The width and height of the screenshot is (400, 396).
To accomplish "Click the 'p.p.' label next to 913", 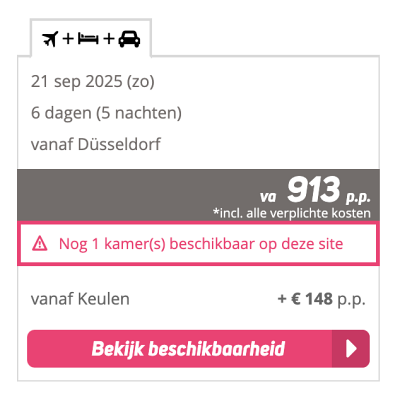I will (x=358, y=197).
